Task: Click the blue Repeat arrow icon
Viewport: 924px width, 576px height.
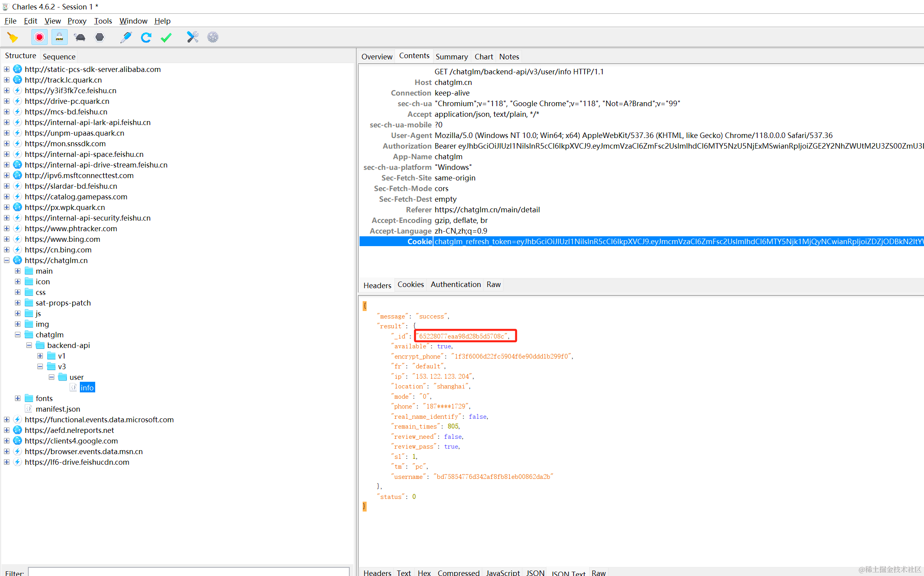Action: (146, 37)
